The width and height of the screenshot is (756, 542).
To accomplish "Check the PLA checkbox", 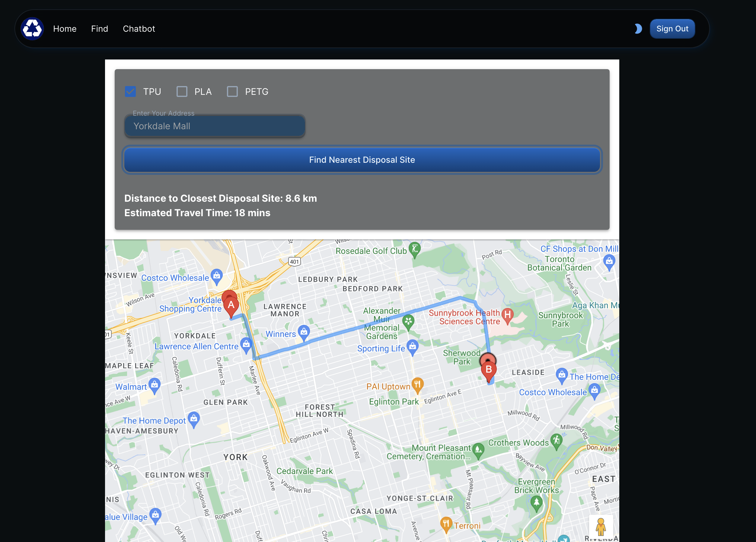I will click(x=182, y=91).
